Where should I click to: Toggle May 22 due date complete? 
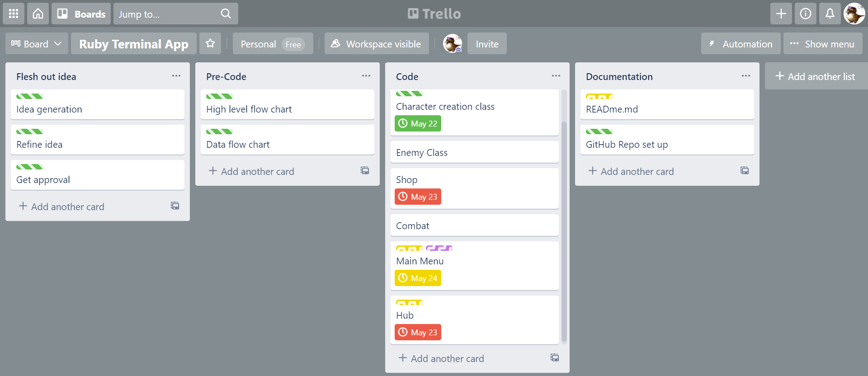[x=418, y=123]
